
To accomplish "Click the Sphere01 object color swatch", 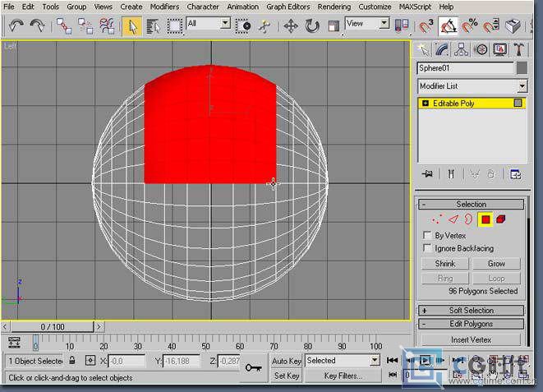I will coord(522,68).
